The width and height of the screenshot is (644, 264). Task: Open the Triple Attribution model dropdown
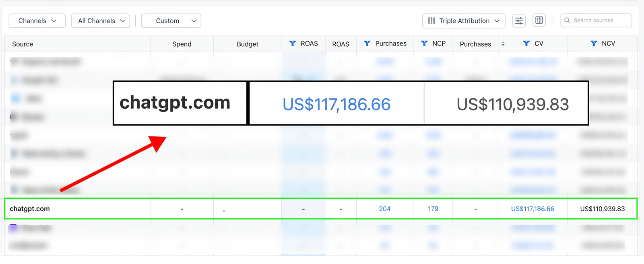464,21
